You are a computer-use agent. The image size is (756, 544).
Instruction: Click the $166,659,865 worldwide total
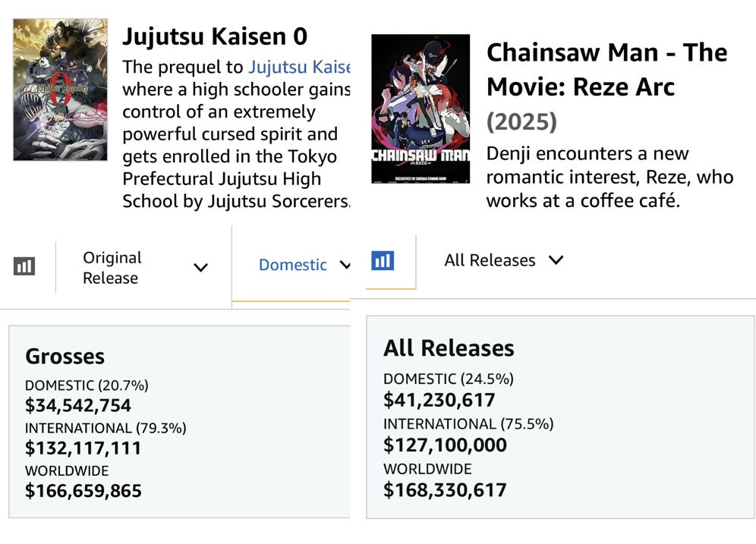[x=83, y=490]
